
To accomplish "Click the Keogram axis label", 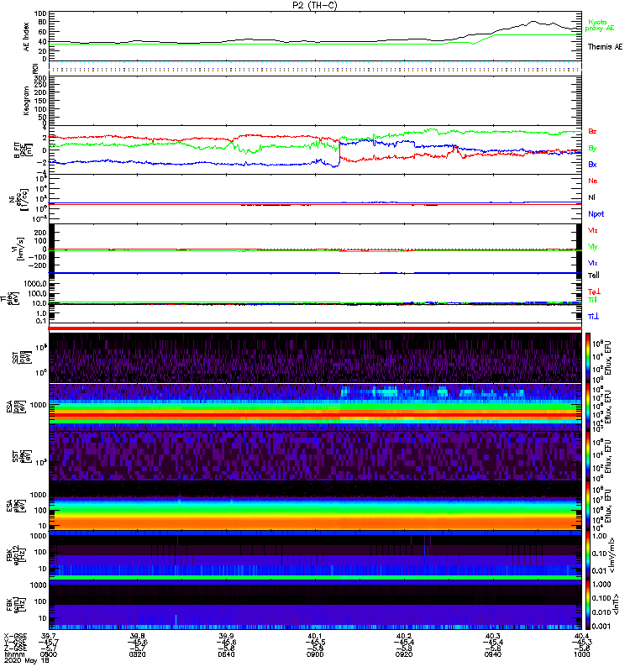I will [27, 101].
